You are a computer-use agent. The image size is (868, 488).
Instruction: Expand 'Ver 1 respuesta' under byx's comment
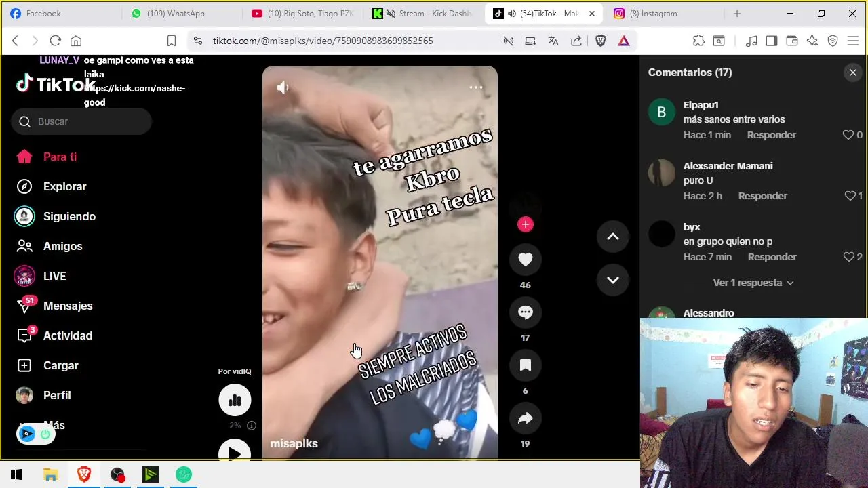[x=753, y=283]
